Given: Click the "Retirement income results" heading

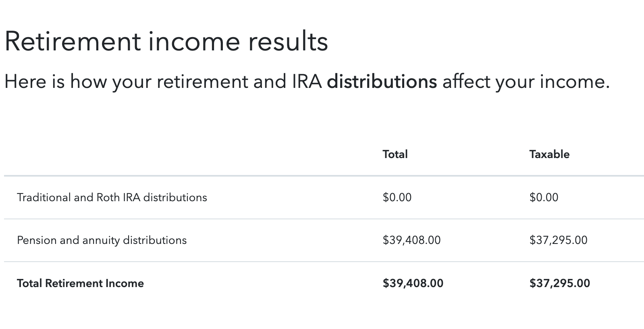Looking at the screenshot, I should [x=166, y=41].
